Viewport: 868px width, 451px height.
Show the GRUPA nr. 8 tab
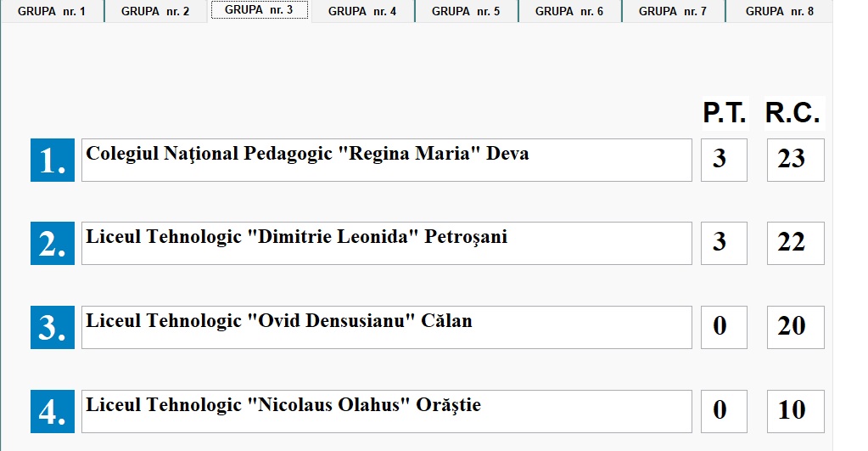click(780, 12)
